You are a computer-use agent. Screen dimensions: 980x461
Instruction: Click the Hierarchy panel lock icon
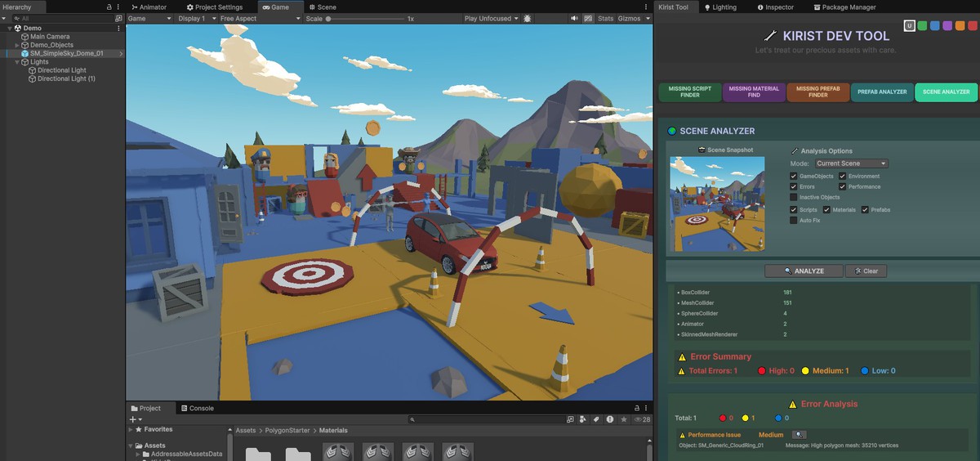(x=109, y=7)
